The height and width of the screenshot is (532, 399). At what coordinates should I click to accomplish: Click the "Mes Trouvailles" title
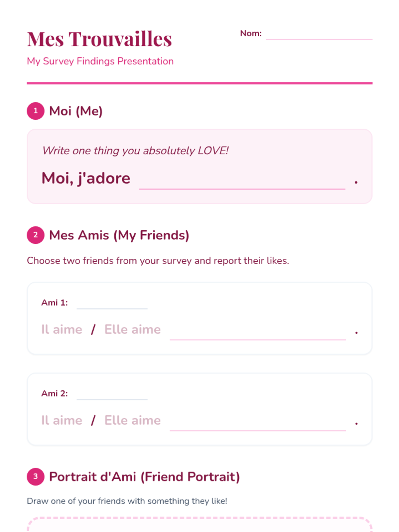point(99,39)
